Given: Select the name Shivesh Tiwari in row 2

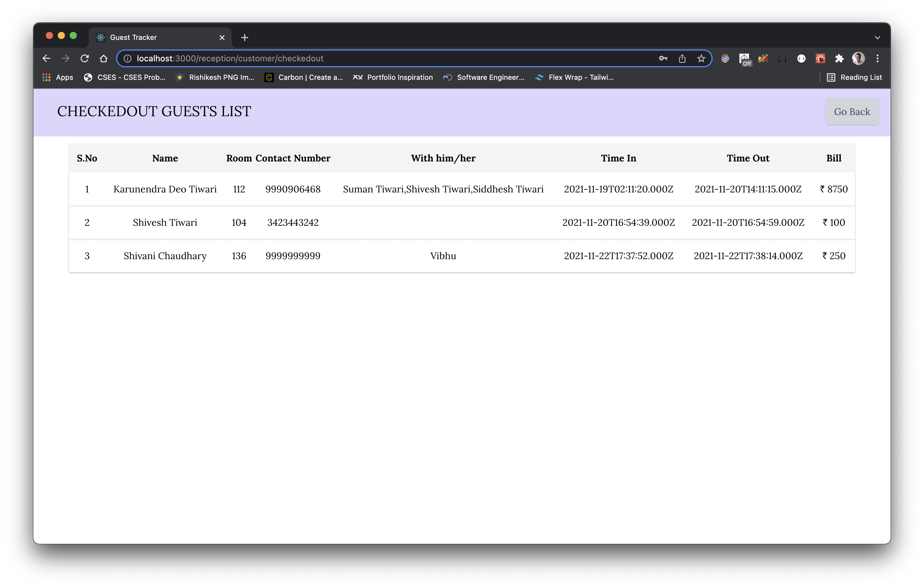Looking at the screenshot, I should (165, 223).
